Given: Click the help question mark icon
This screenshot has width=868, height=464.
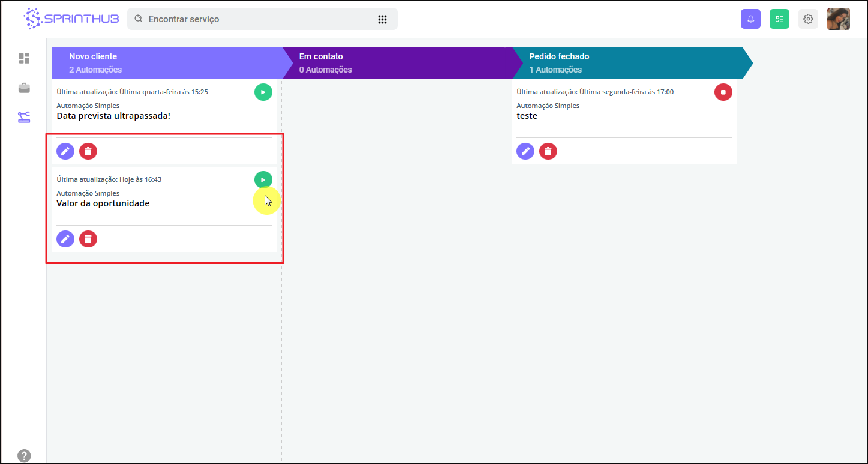Looking at the screenshot, I should click(24, 456).
